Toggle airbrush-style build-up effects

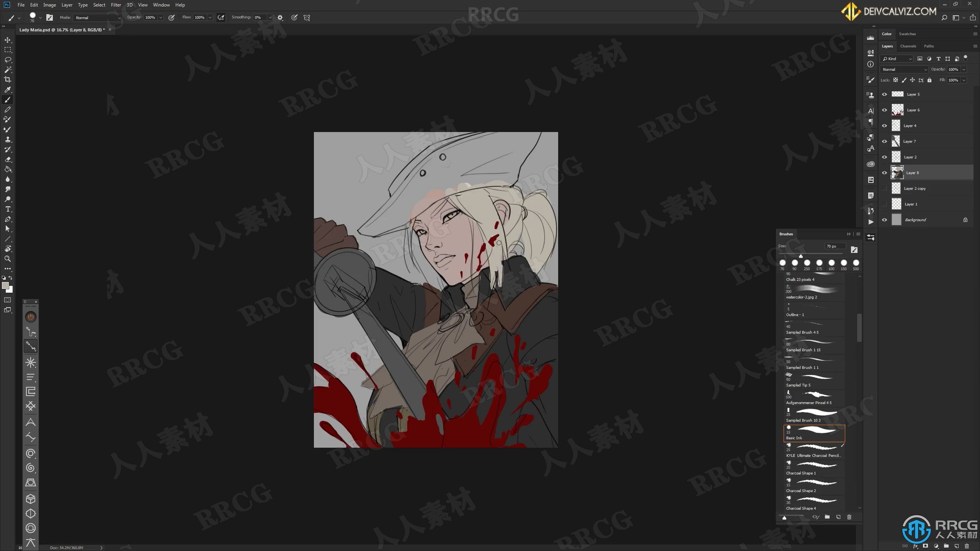point(221,18)
